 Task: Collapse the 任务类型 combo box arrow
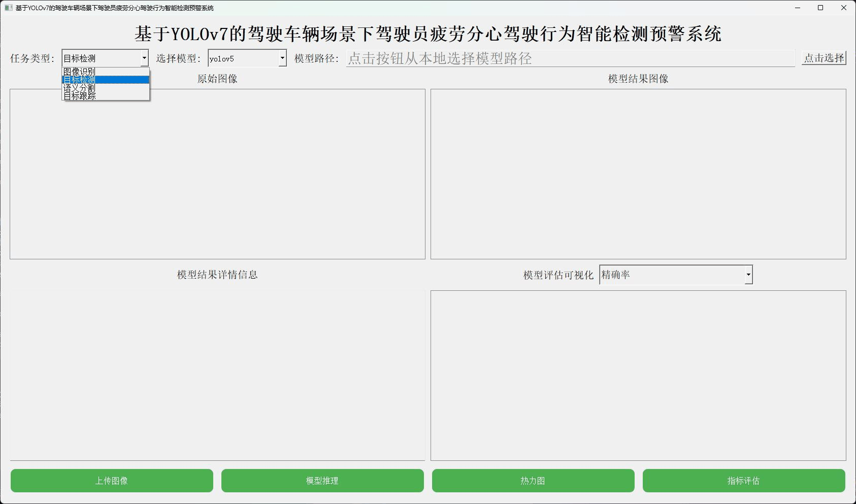point(144,58)
